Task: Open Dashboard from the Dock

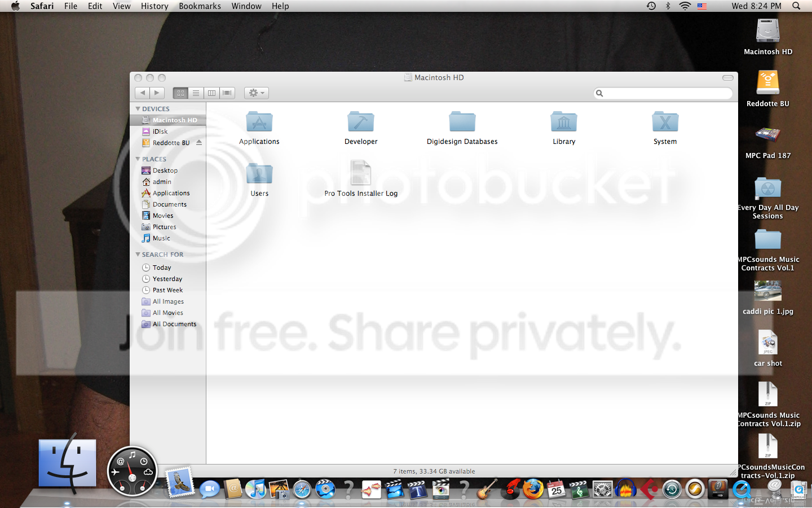Action: 132,471
